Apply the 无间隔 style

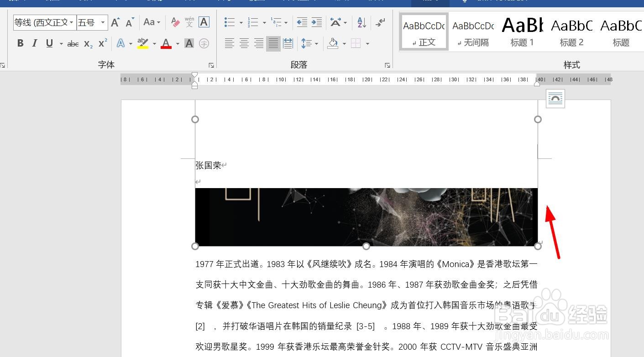[x=473, y=31]
